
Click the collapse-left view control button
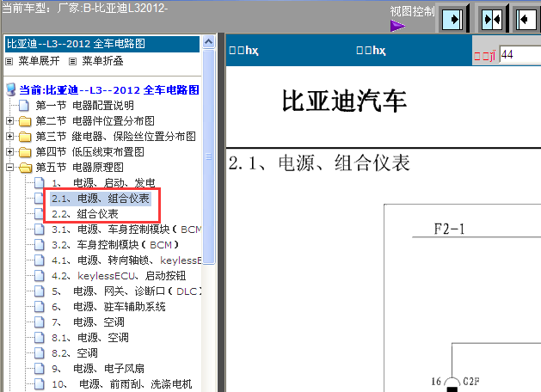526,19
